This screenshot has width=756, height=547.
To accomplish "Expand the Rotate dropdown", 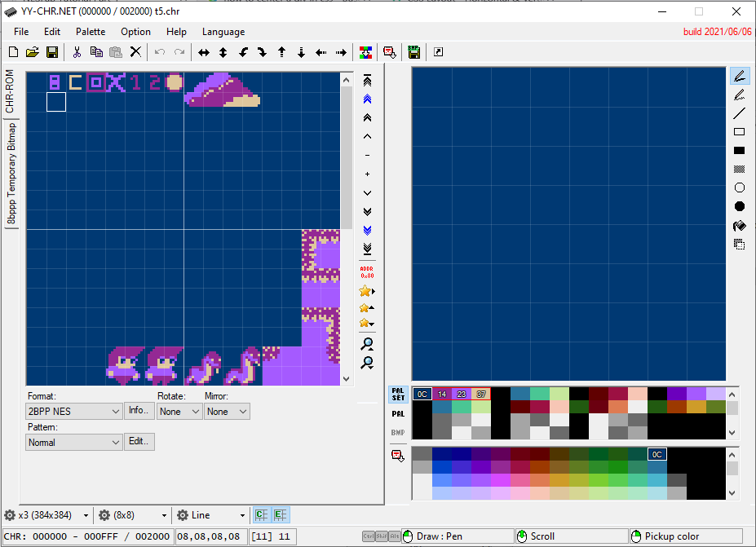I will pos(179,412).
